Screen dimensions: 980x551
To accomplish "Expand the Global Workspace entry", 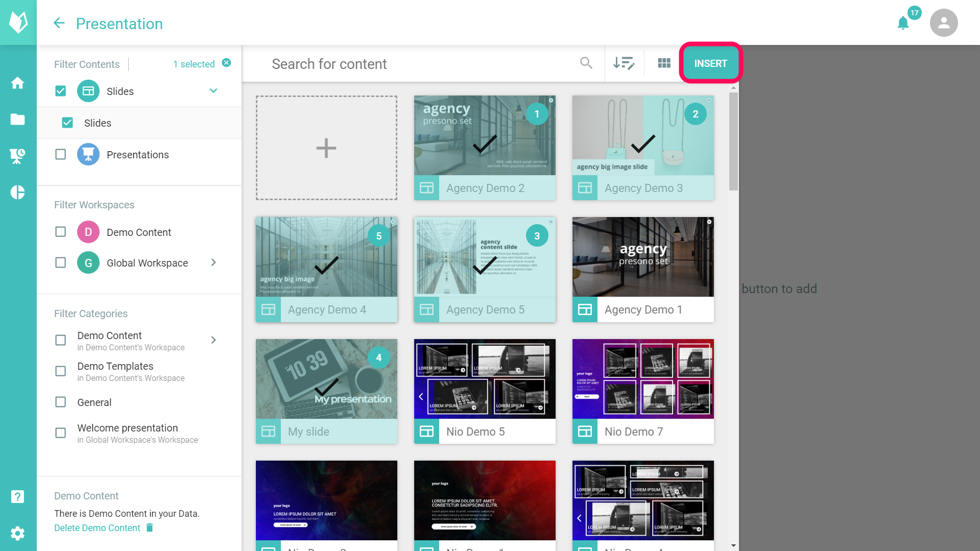I will (213, 262).
